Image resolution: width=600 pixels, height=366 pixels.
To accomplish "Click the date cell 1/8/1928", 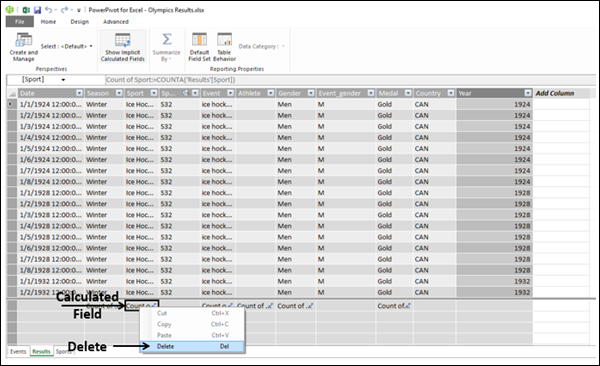I will click(x=51, y=270).
